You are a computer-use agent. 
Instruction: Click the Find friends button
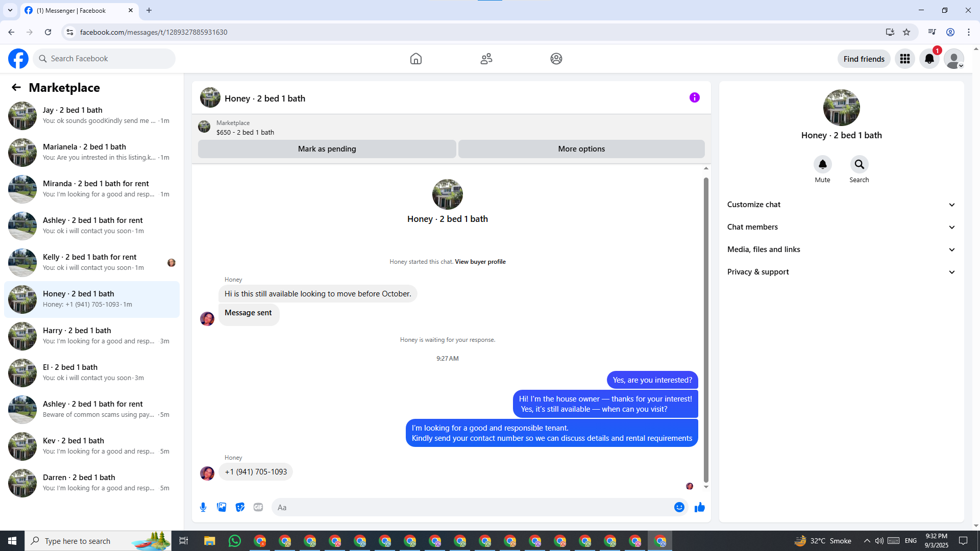pyautogui.click(x=864, y=59)
